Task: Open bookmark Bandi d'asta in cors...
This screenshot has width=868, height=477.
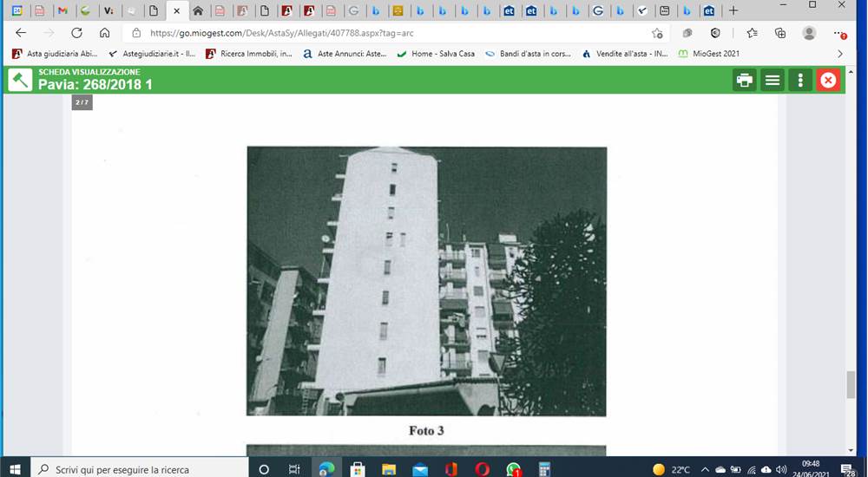Action: click(x=528, y=54)
